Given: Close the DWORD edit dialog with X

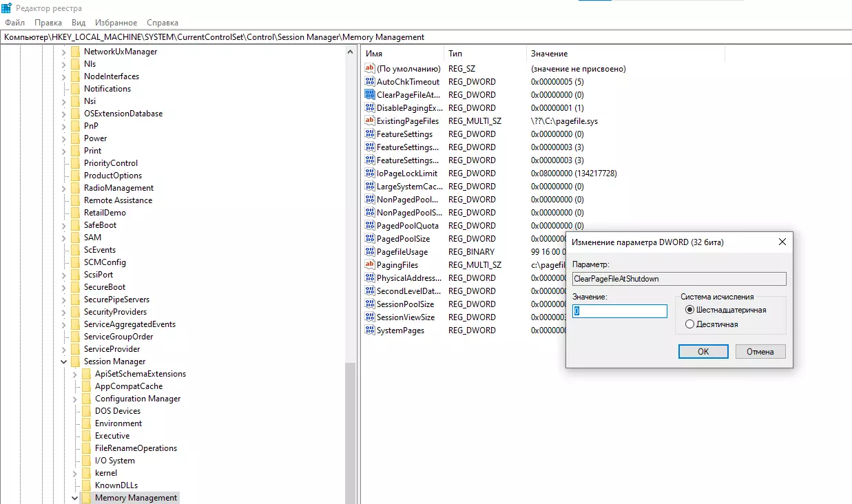Looking at the screenshot, I should click(x=782, y=242).
